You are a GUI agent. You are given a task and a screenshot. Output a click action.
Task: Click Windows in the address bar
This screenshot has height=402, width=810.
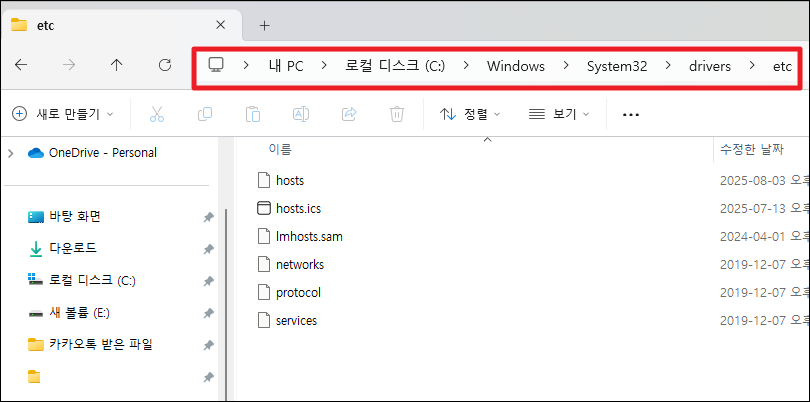tap(516, 66)
